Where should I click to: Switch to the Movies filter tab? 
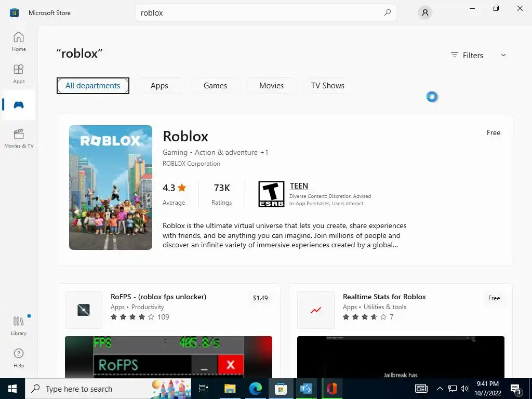tap(271, 86)
